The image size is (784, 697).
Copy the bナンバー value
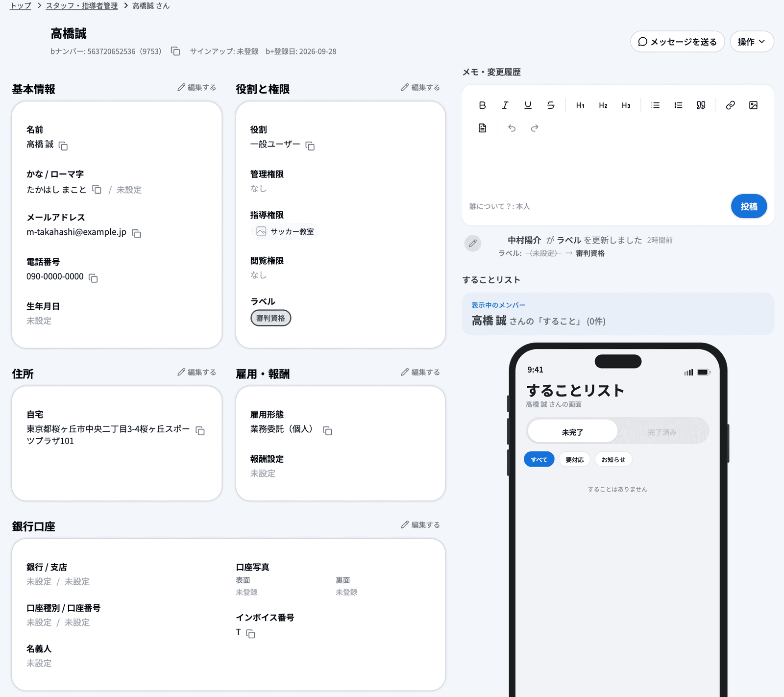click(175, 51)
